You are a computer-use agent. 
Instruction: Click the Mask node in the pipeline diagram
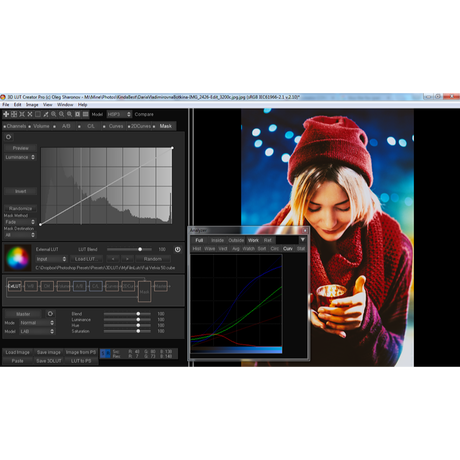pyautogui.click(x=144, y=292)
